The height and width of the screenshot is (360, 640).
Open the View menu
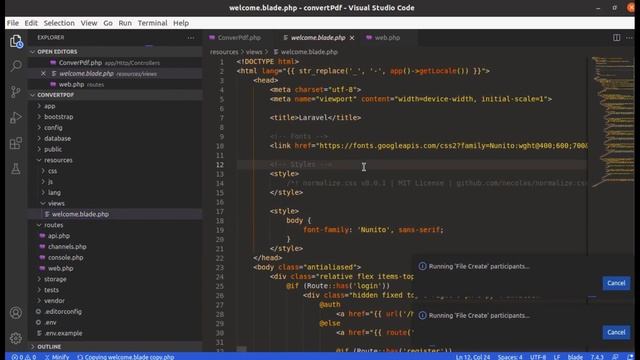[89, 23]
